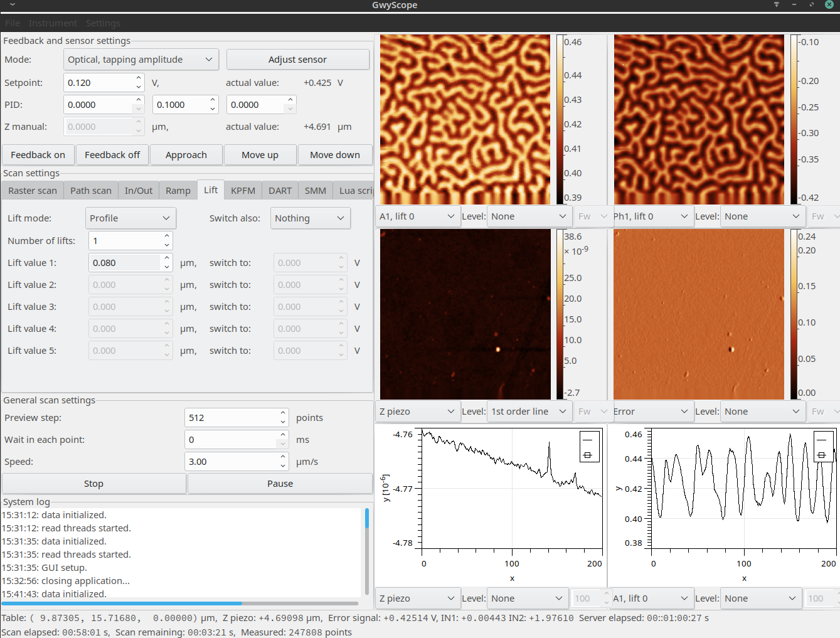The image size is (840, 638).
Task: Increase Setpoint using its up arrow
Action: tap(139, 79)
